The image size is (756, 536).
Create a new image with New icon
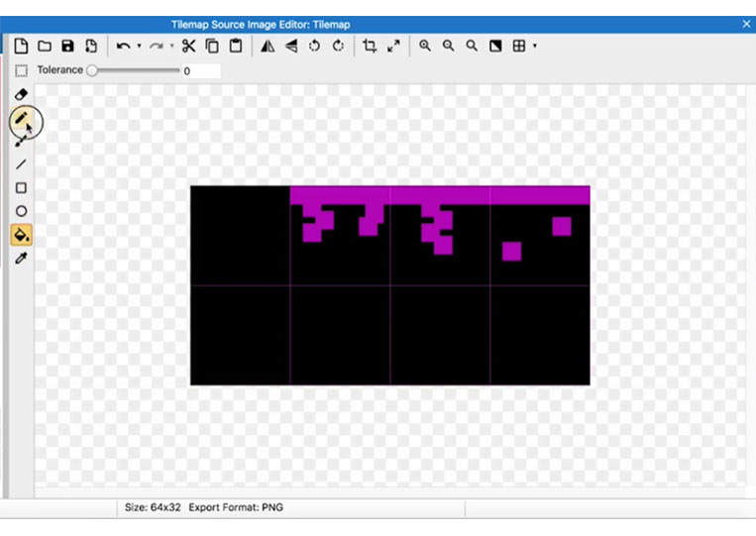click(21, 47)
